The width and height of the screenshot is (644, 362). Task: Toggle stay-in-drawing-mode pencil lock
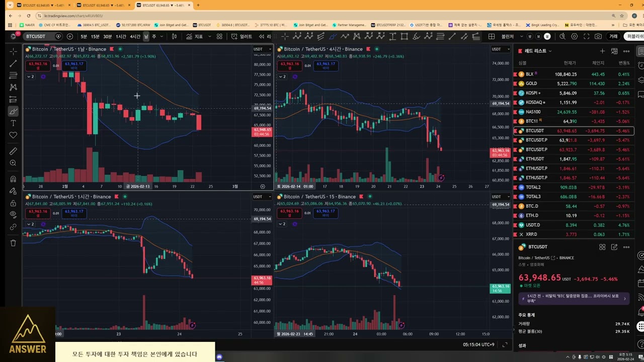[13, 191]
